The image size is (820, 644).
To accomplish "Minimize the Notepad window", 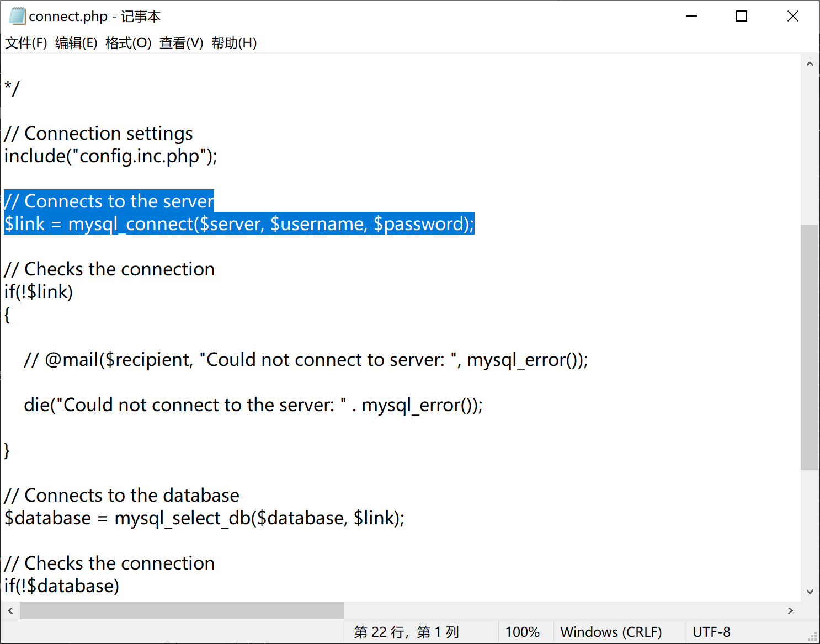I will pos(691,16).
